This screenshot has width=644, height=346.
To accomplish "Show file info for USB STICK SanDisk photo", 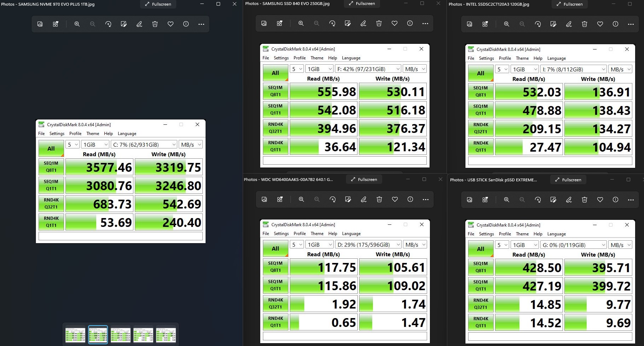I will [x=615, y=200].
